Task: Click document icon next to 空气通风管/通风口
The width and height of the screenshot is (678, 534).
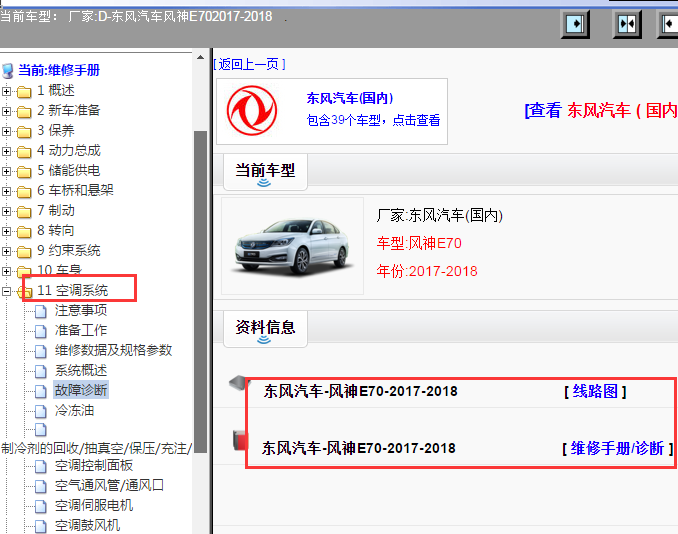Action: point(41,486)
